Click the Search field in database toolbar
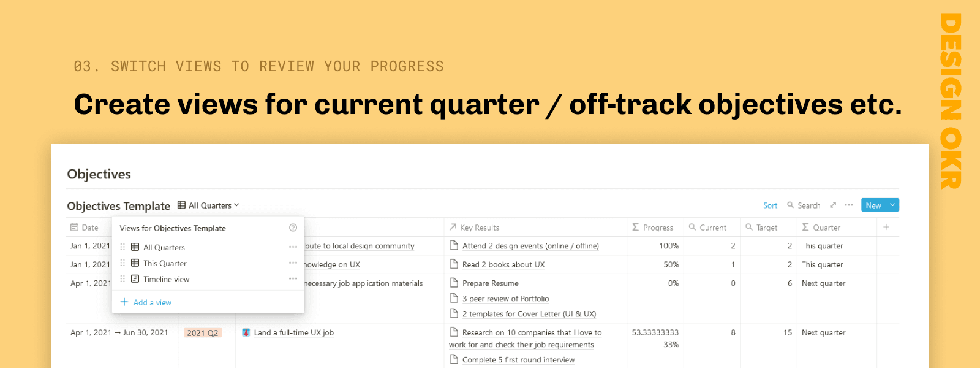980x368 pixels. point(804,205)
